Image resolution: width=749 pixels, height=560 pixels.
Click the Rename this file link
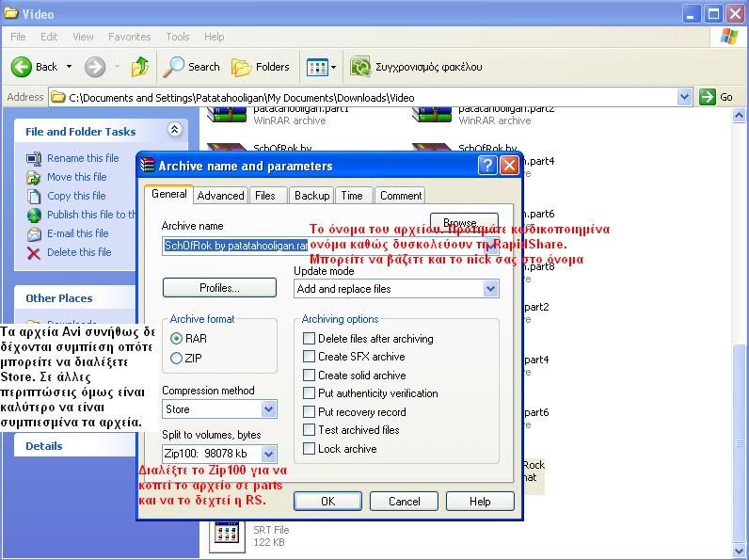point(83,158)
